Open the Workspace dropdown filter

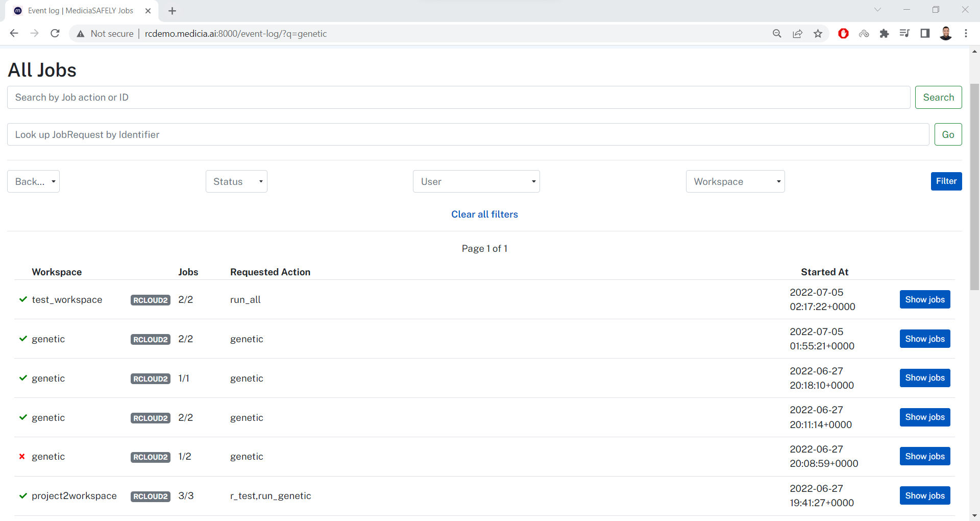pos(735,181)
